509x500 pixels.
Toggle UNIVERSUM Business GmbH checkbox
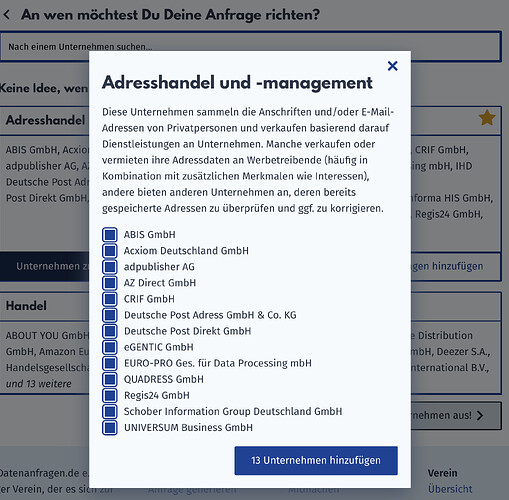tap(110, 427)
